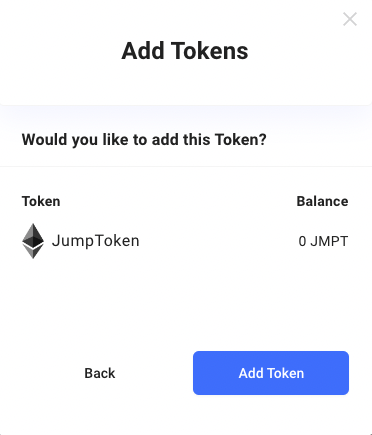The height and width of the screenshot is (435, 372).
Task: Click the JMPT ticker symbol
Action: (329, 241)
